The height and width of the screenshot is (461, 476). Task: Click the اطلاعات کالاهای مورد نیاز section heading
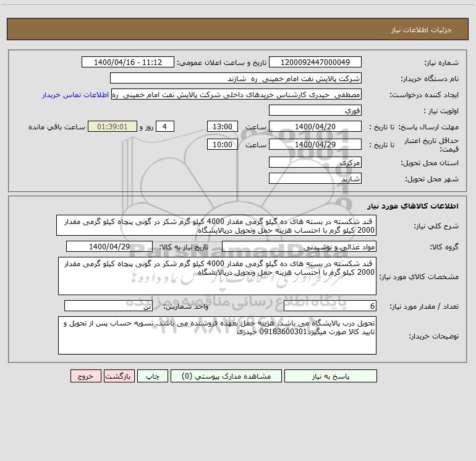[412, 206]
